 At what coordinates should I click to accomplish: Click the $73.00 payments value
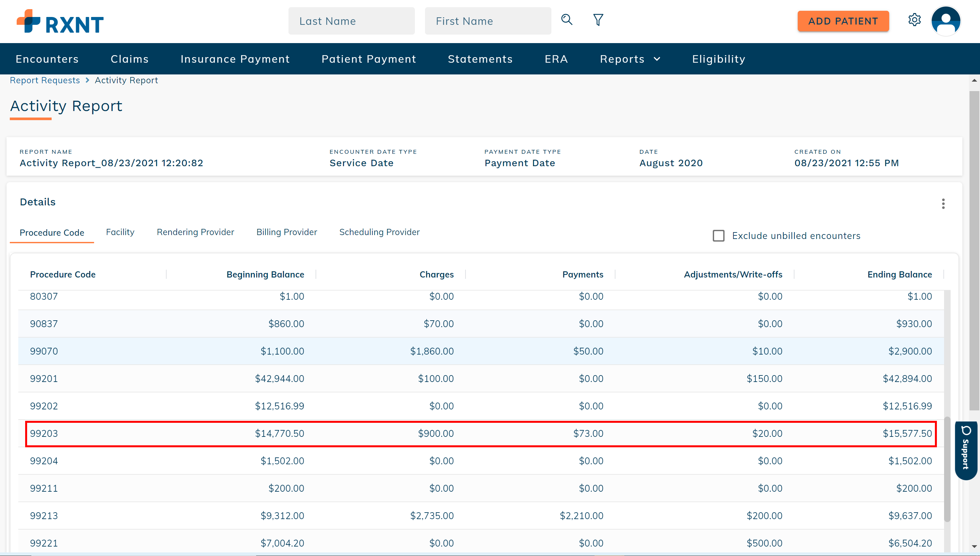tap(588, 434)
